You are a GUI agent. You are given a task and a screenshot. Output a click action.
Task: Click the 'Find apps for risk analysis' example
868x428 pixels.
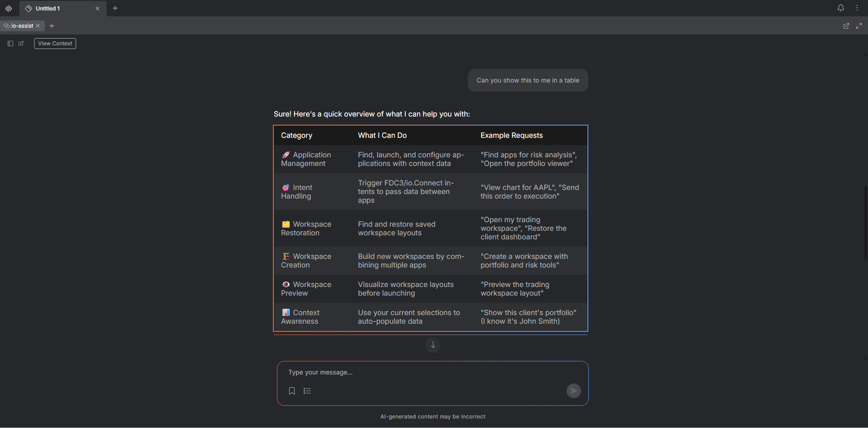click(x=528, y=155)
